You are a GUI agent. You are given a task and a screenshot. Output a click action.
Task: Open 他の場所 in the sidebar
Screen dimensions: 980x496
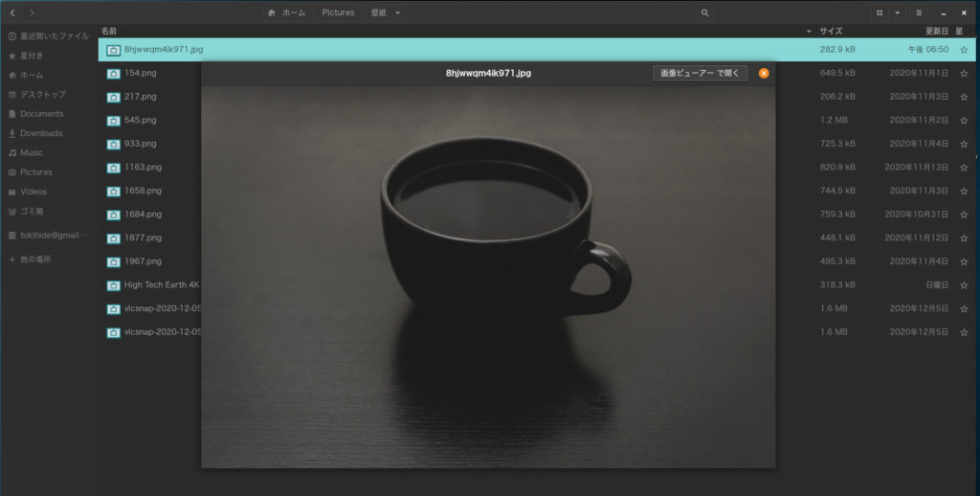pos(48,259)
